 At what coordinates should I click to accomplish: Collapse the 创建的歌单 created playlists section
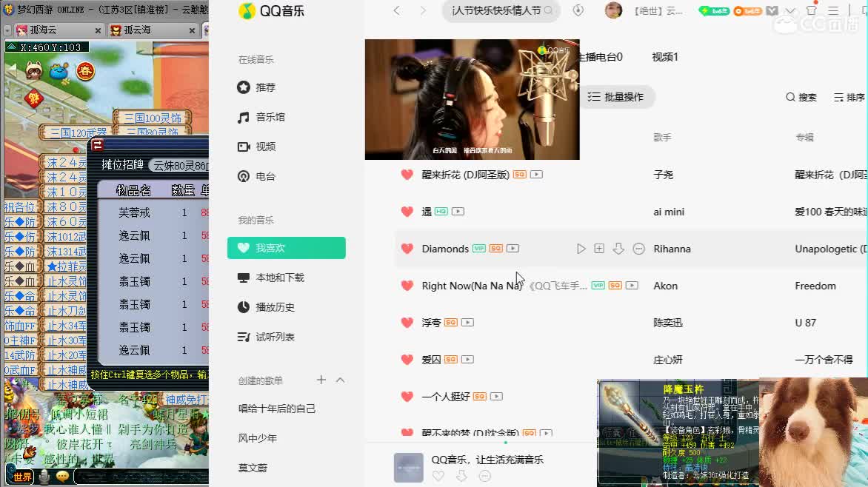pos(341,380)
